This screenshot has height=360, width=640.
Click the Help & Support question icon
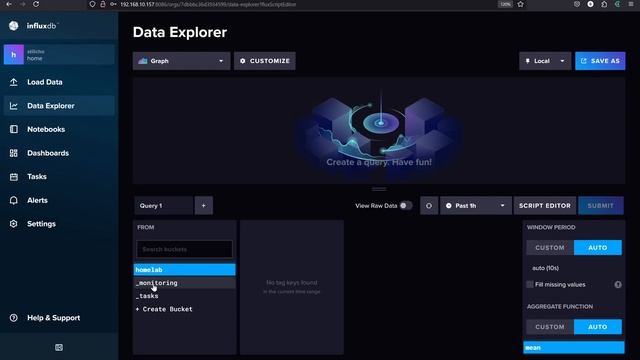[x=13, y=318]
